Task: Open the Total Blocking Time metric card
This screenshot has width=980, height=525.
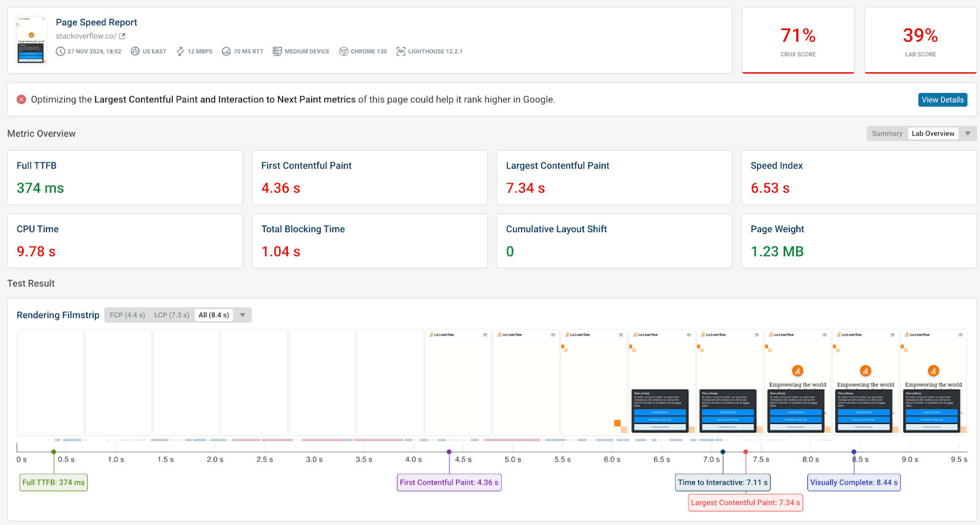Action: 369,241
